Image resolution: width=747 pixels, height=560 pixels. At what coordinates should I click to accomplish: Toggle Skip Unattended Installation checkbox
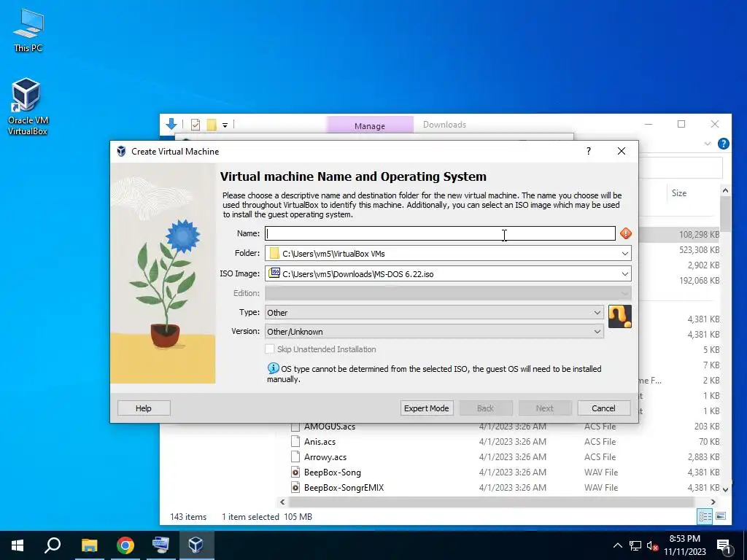(270, 349)
